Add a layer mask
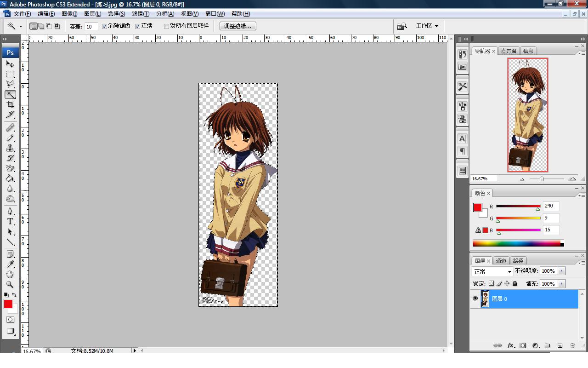Viewport: 588px width, 368px height. pyautogui.click(x=523, y=345)
